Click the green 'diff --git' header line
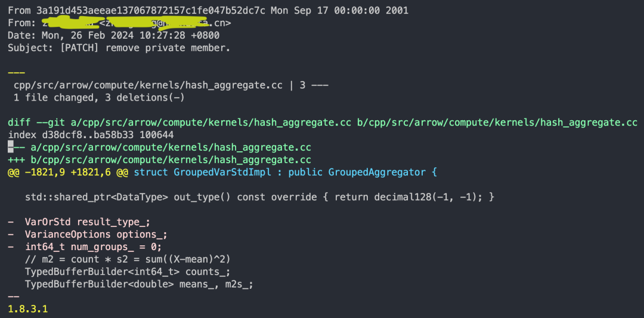The image size is (644, 318). click(323, 122)
